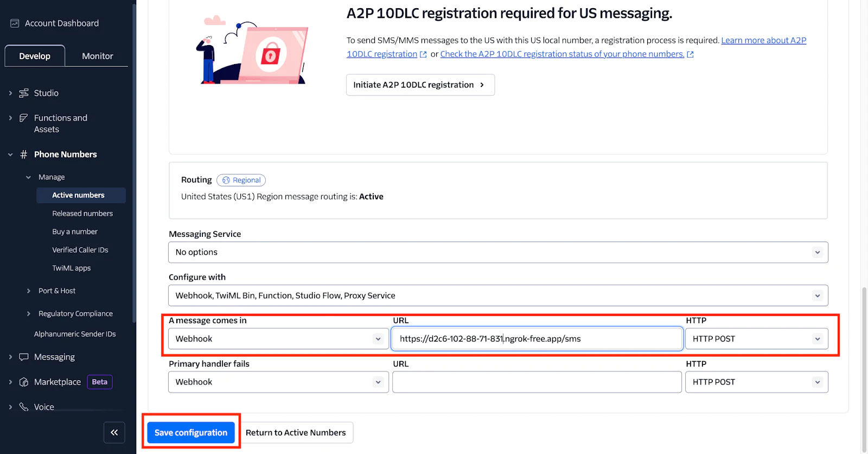
Task: Open Buy a number page
Action: pos(75,231)
